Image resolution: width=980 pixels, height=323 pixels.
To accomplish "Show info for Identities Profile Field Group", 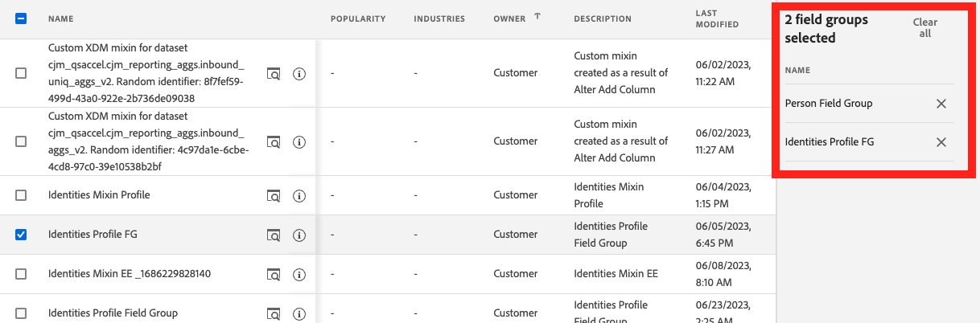I will [299, 313].
